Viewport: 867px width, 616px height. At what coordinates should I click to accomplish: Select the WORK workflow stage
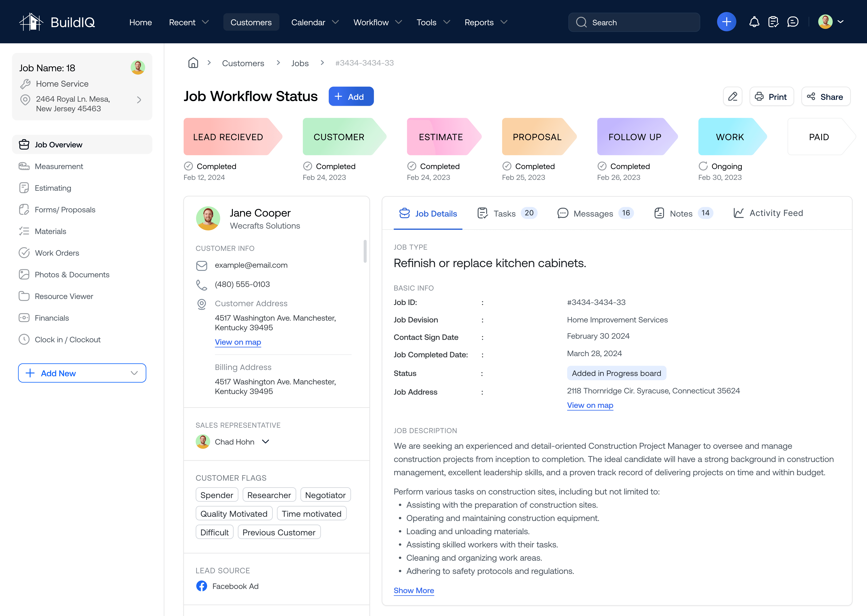tap(729, 137)
